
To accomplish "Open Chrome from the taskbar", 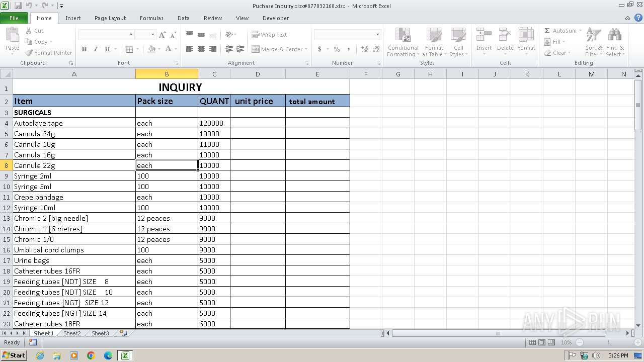I will tap(91, 355).
